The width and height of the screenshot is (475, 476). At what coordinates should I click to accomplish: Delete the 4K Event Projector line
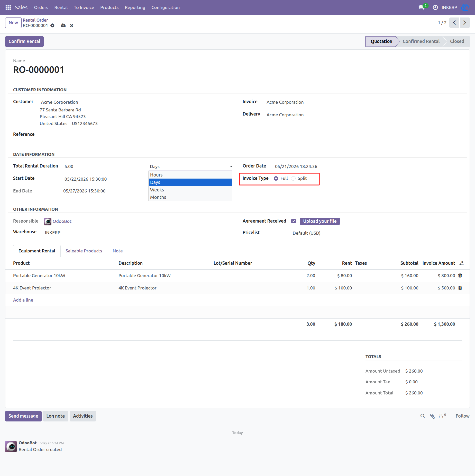coord(460,288)
